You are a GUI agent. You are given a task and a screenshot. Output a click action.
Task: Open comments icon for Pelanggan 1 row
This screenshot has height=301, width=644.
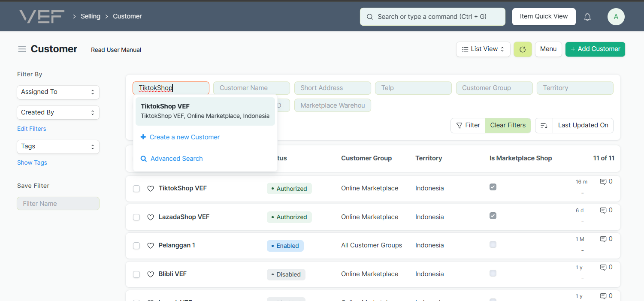tap(603, 239)
